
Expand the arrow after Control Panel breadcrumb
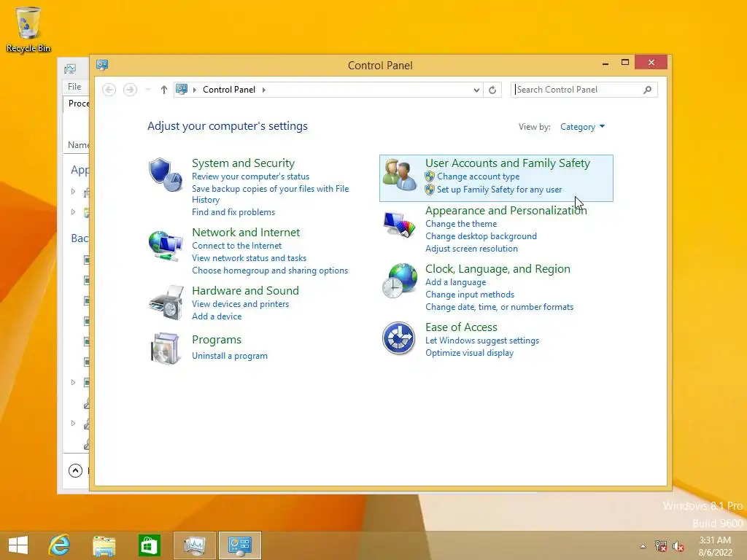[x=263, y=90]
